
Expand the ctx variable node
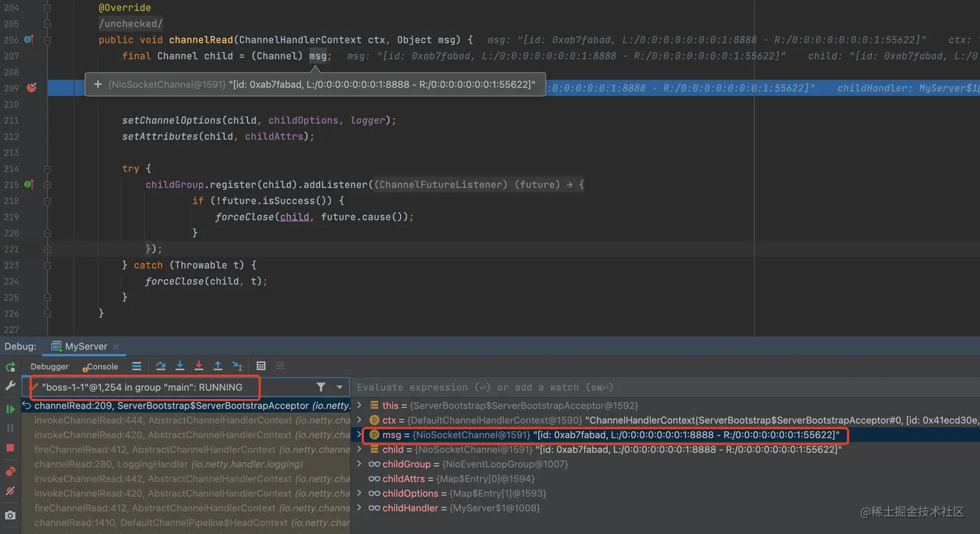[359, 420]
